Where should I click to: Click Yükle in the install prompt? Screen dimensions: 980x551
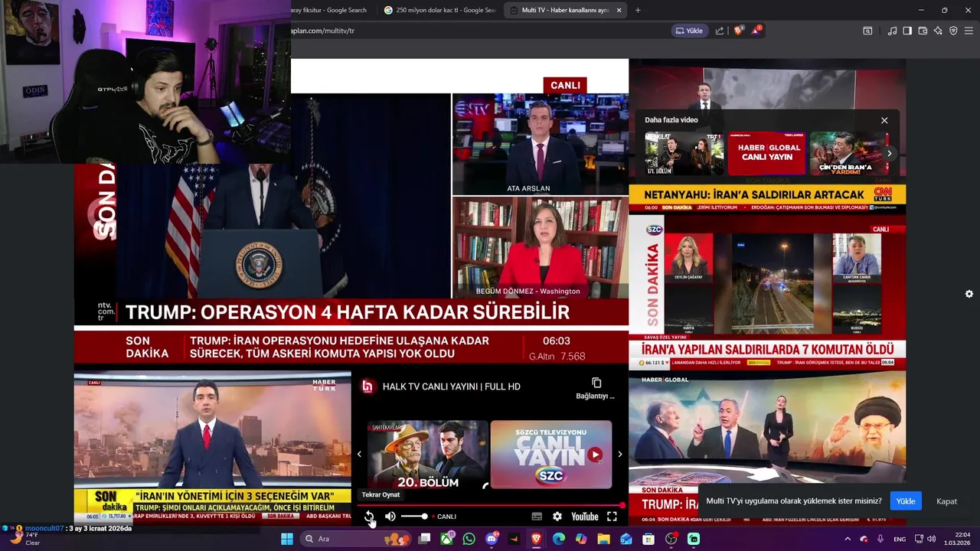(x=906, y=501)
